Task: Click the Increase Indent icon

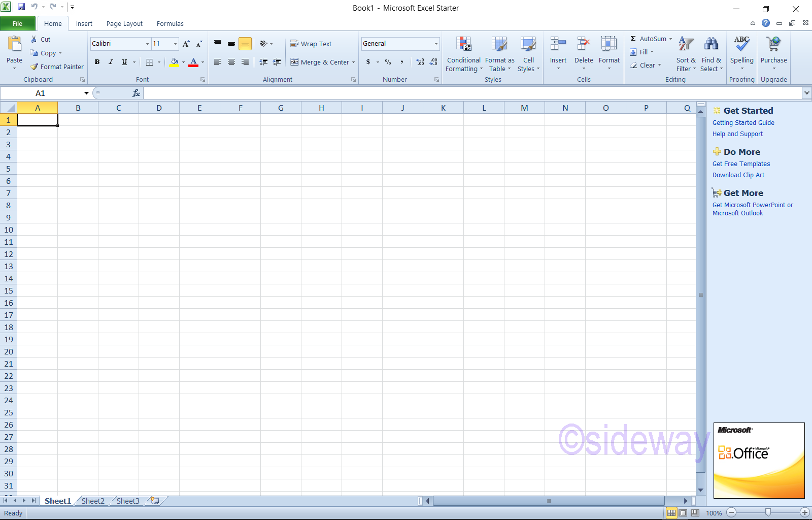Action: pyautogui.click(x=277, y=62)
